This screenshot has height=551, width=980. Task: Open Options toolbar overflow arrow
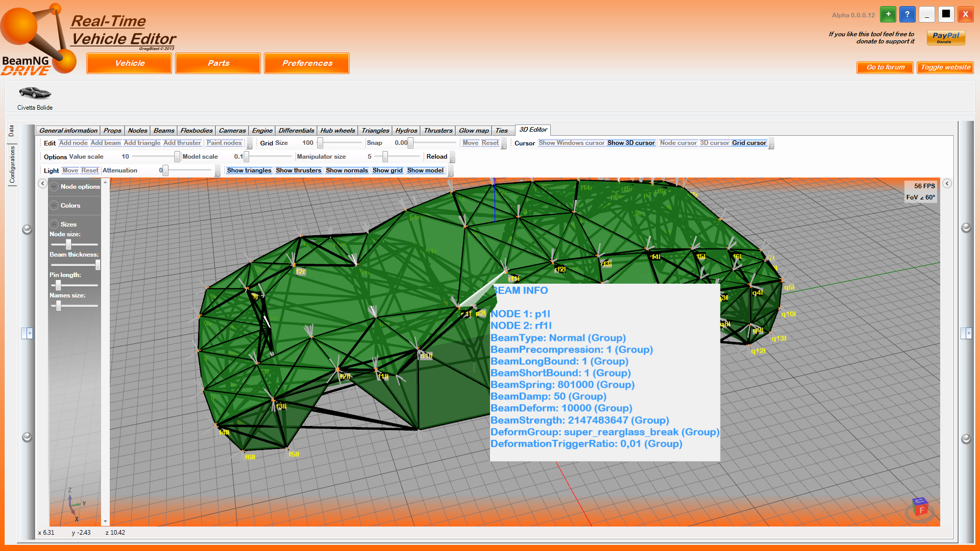[x=452, y=158]
